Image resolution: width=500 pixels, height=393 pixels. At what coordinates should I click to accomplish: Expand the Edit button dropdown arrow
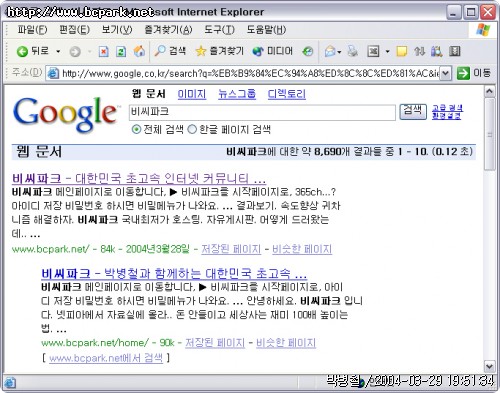tap(387, 52)
